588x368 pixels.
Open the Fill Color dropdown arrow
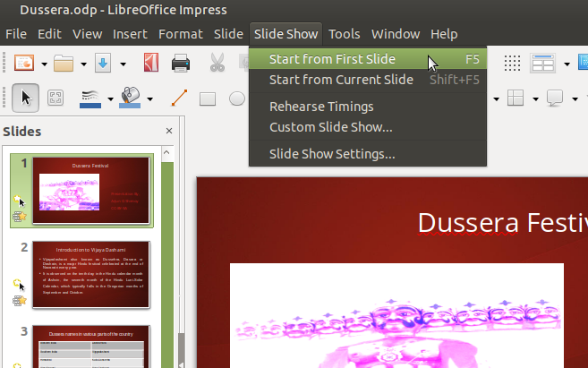pos(149,99)
